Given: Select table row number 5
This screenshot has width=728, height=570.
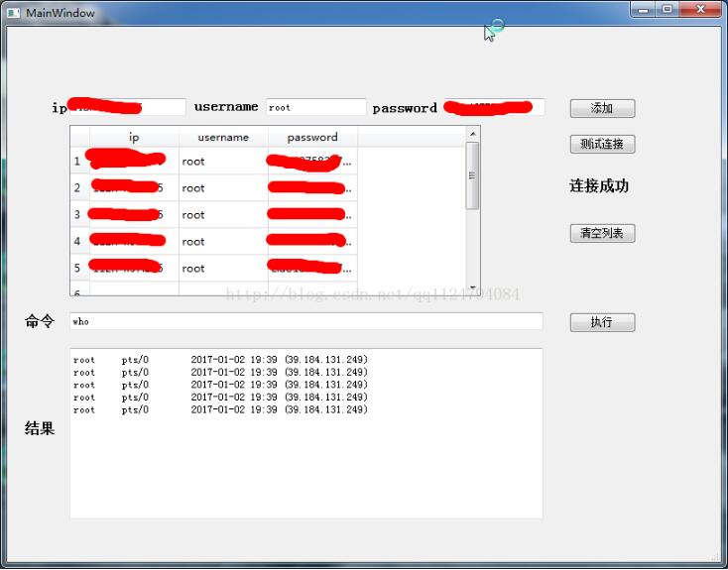Looking at the screenshot, I should coord(77,268).
